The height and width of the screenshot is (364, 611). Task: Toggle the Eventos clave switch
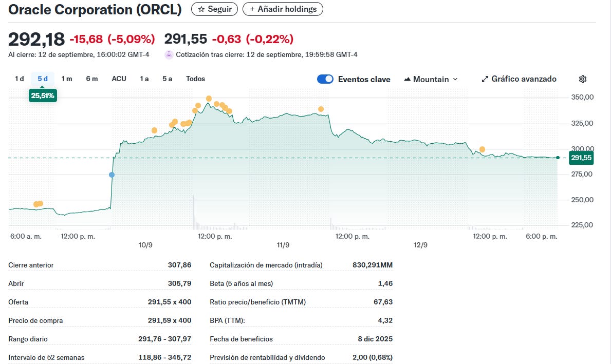325,79
